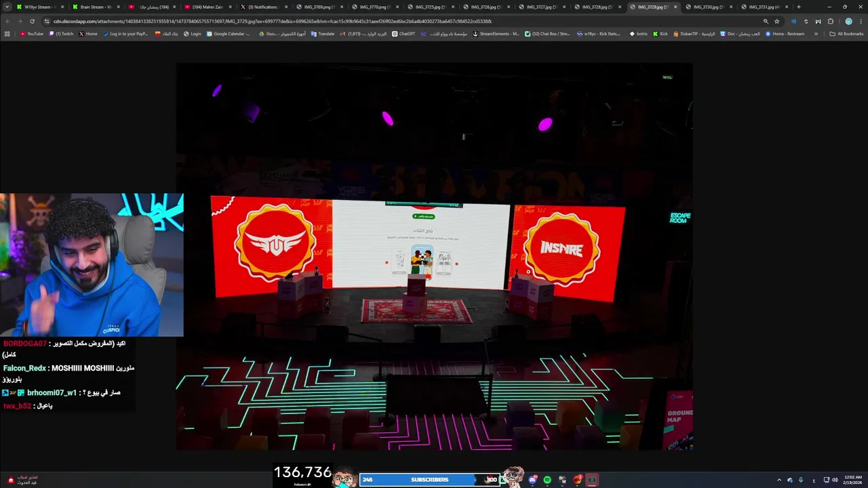The height and width of the screenshot is (488, 868).
Task: Open the Kick bookmark
Action: [x=660, y=34]
